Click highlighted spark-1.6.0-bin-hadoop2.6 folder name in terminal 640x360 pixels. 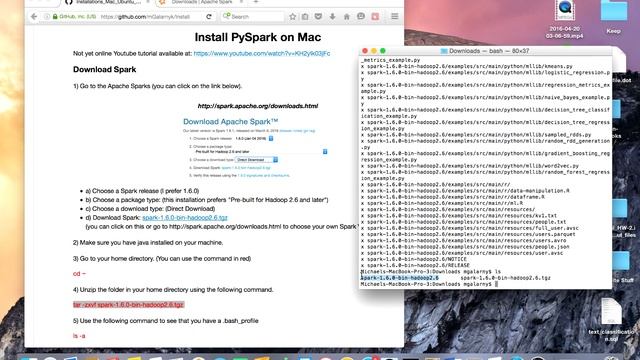click(x=400, y=278)
